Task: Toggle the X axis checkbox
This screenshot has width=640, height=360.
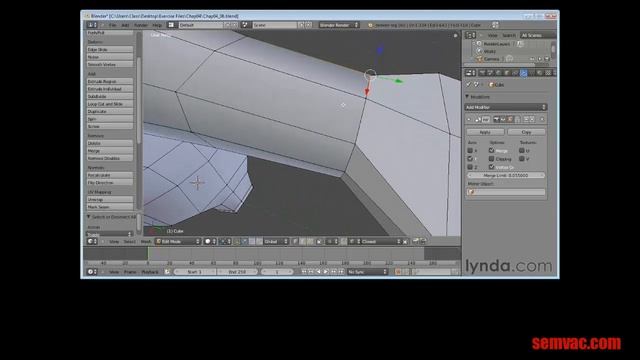Action: (470, 151)
